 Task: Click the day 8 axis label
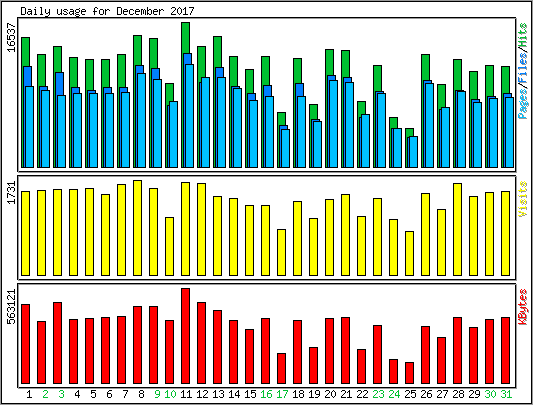(x=141, y=394)
